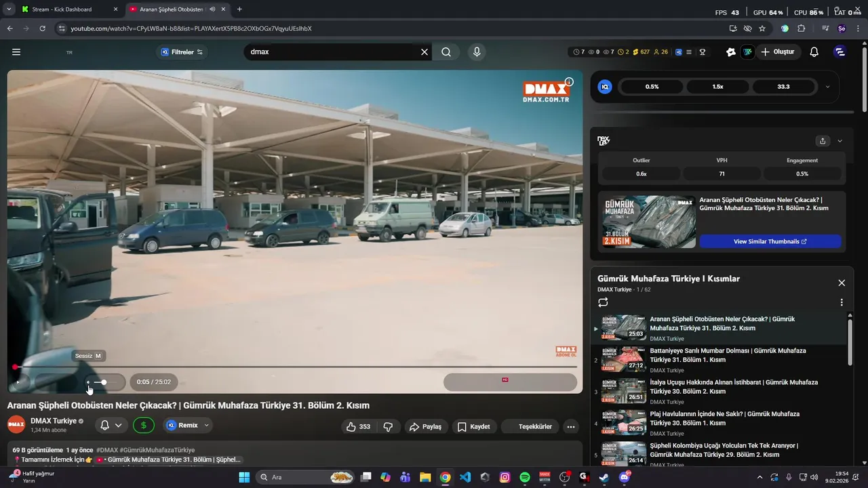Click the green dollar monetization icon
The height and width of the screenshot is (488, 868).
(x=143, y=426)
